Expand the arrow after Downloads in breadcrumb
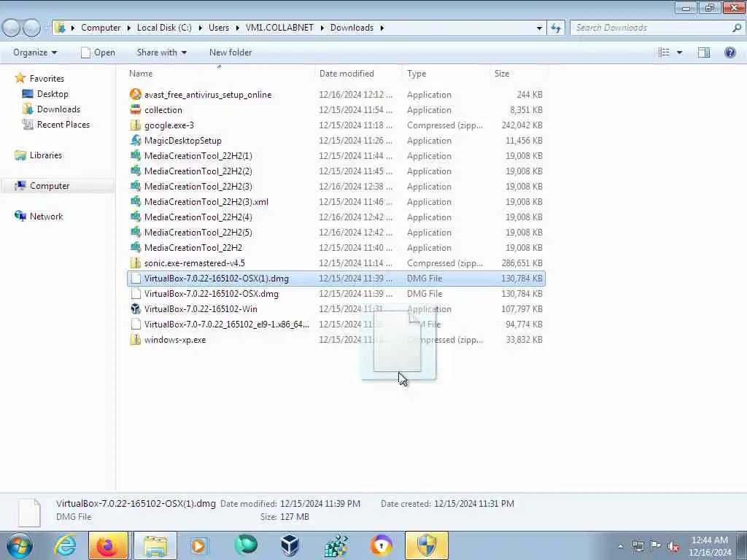Screen dimensions: 747x560 point(382,28)
